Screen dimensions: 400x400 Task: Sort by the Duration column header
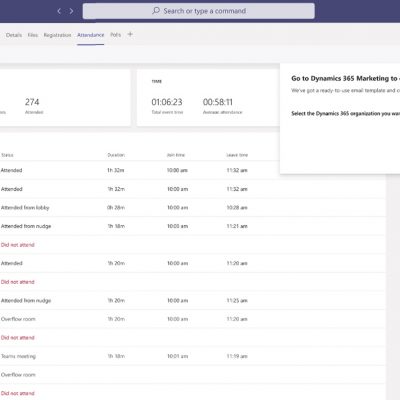click(x=116, y=155)
